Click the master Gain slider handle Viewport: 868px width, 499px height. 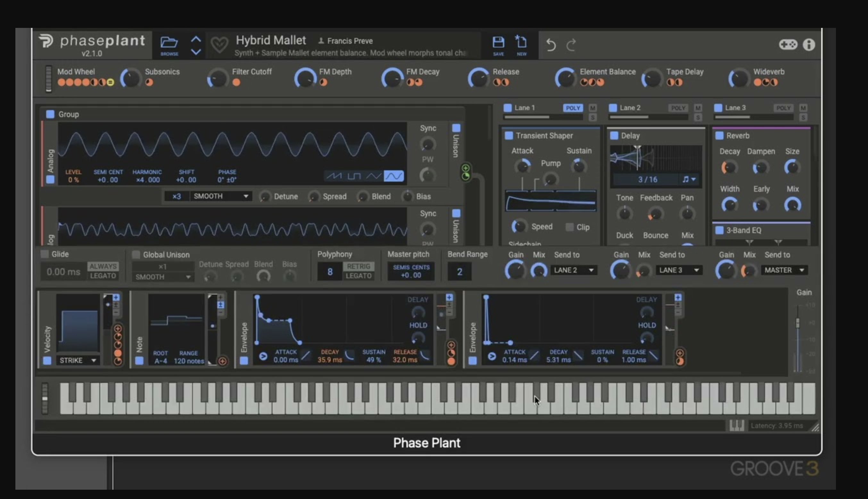tap(798, 323)
